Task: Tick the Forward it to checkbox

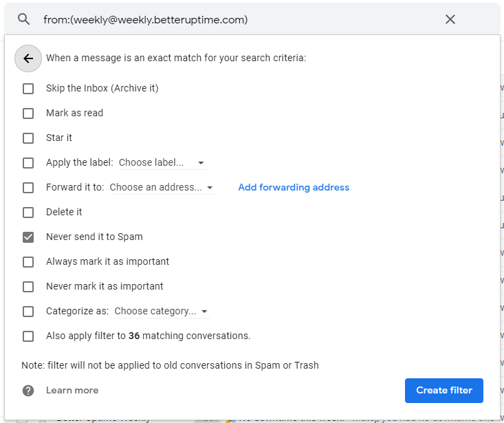Action: coord(28,188)
